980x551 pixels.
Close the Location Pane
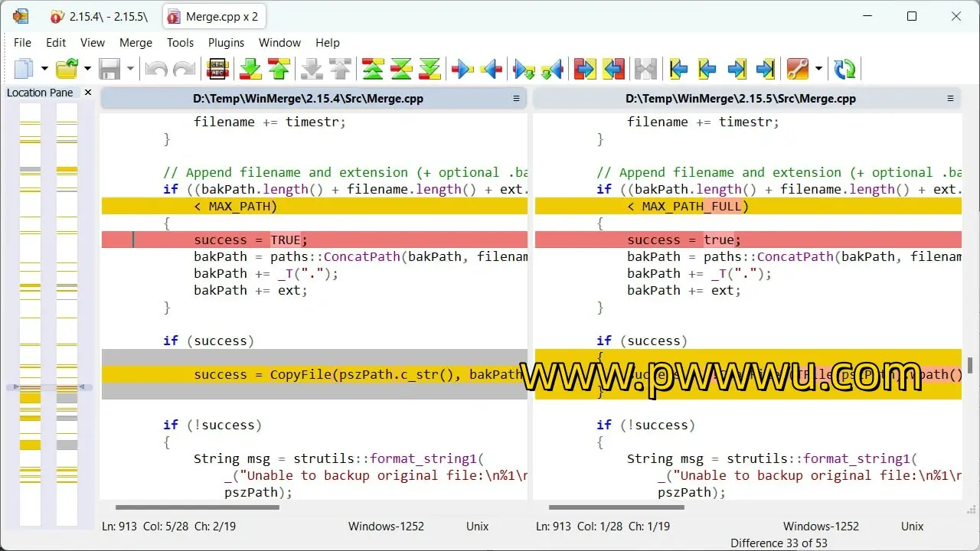(x=87, y=93)
